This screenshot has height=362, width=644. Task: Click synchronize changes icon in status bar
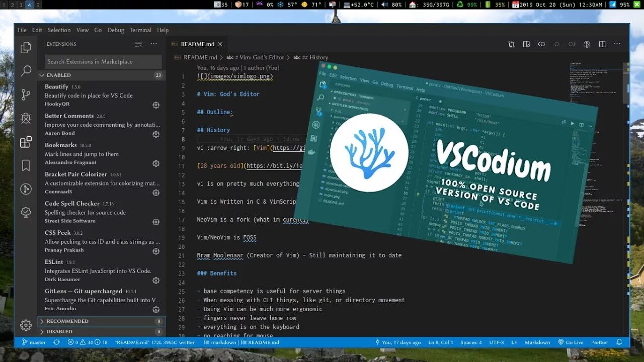click(x=56, y=342)
